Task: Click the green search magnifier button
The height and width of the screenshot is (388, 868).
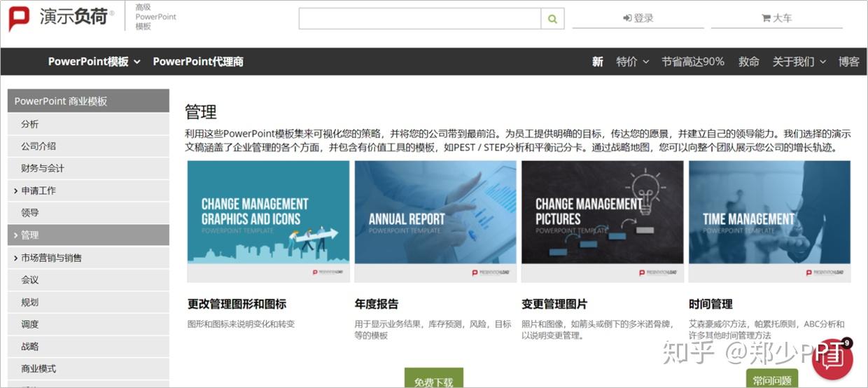Action: coord(552,19)
